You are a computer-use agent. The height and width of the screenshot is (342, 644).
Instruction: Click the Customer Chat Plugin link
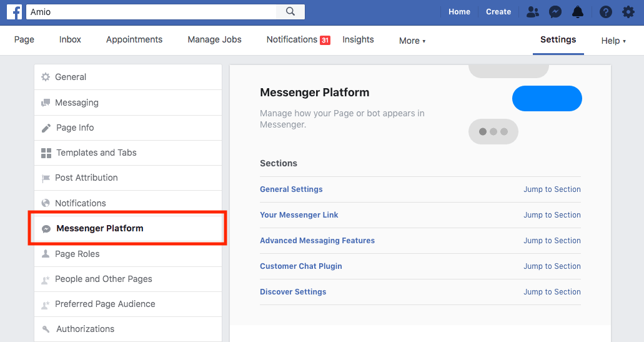(300, 266)
